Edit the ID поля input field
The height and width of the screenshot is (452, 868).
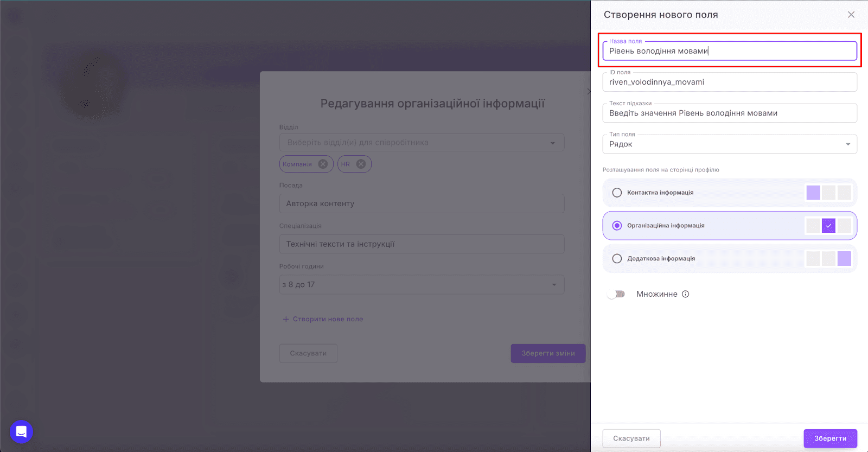tap(730, 82)
